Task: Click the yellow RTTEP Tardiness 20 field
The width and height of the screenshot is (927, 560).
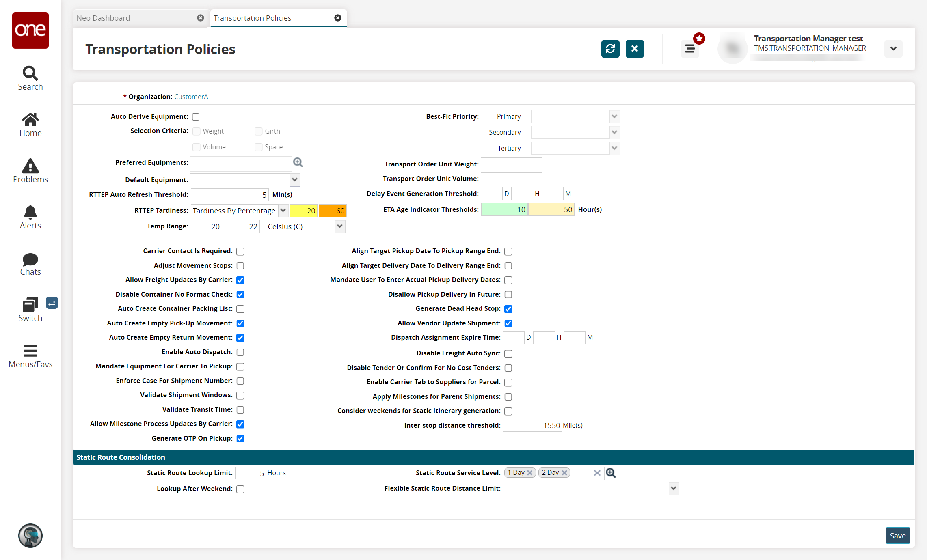Action: tap(303, 211)
